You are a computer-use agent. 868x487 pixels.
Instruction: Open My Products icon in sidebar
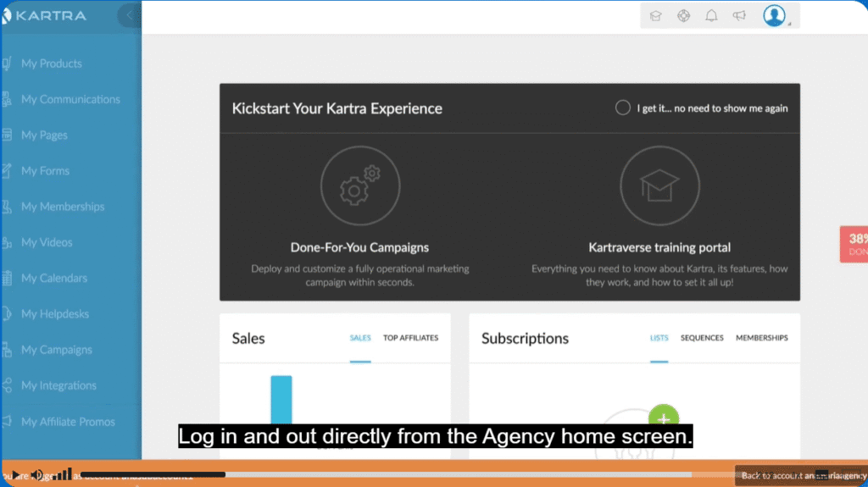tap(7, 64)
